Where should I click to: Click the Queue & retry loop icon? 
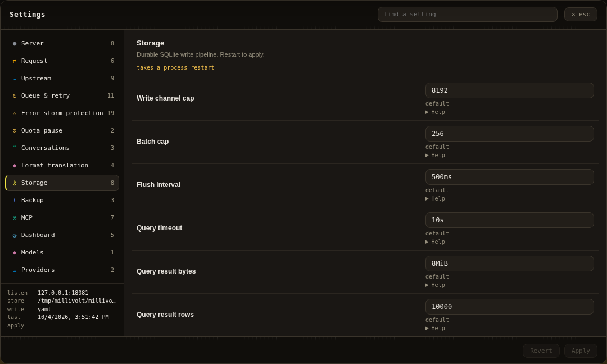[x=15, y=96]
